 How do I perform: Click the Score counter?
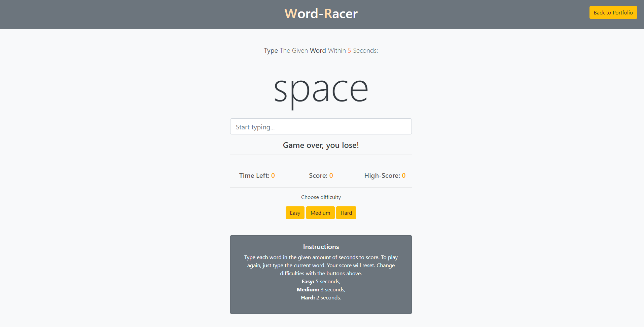click(x=321, y=175)
